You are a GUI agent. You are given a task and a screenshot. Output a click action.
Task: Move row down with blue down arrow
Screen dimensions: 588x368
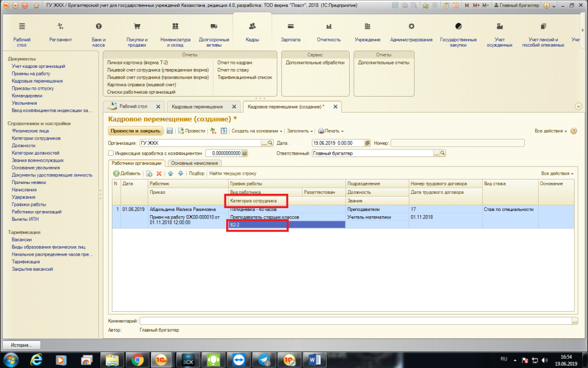click(x=180, y=173)
